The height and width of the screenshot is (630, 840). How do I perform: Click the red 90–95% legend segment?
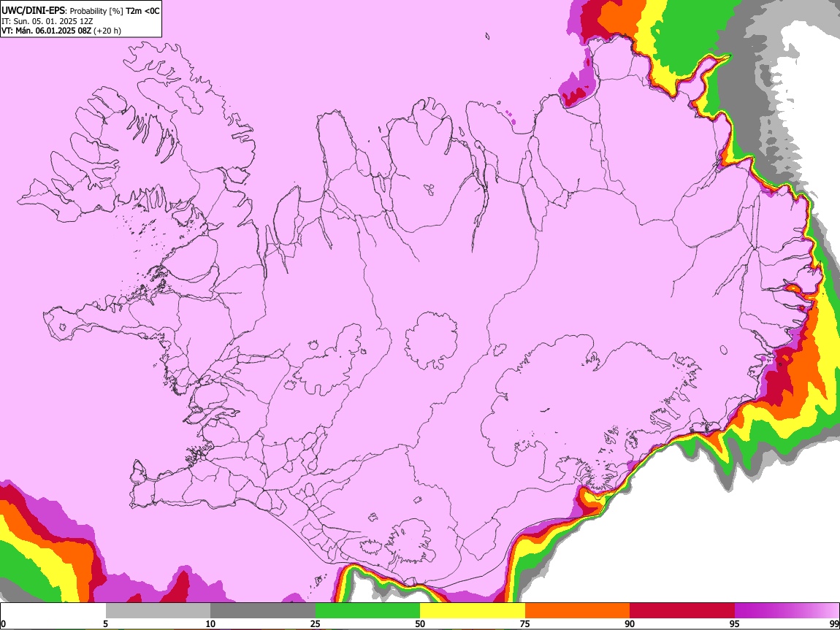[682, 611]
